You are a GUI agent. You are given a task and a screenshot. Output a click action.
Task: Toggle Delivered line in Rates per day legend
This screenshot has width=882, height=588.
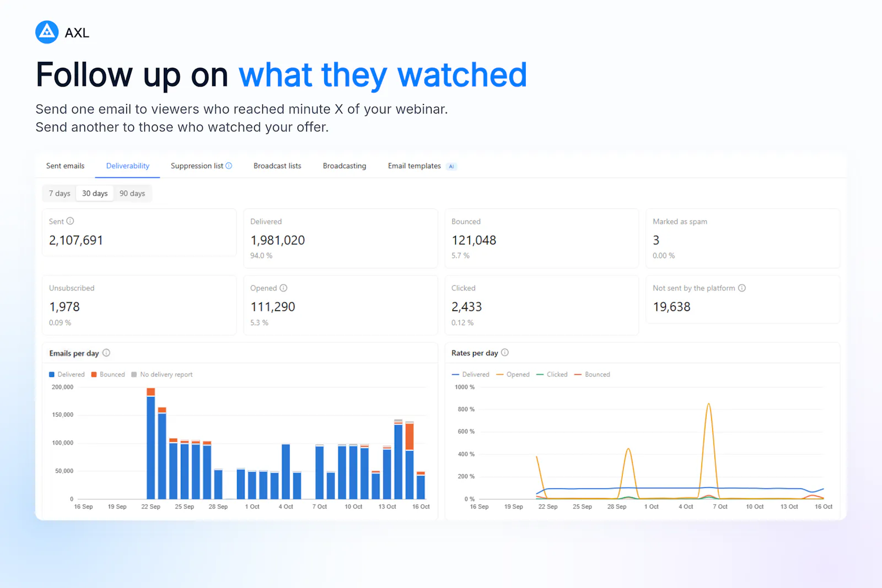pyautogui.click(x=471, y=375)
